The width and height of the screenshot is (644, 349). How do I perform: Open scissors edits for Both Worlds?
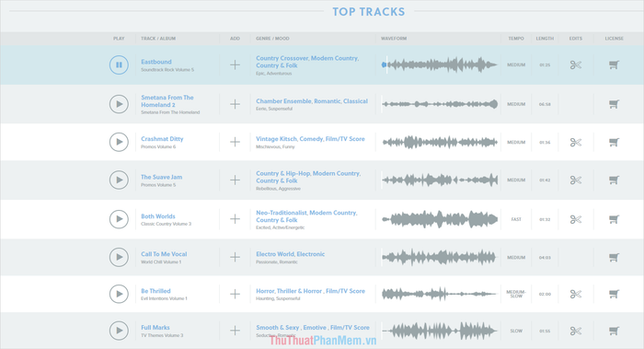(x=575, y=219)
